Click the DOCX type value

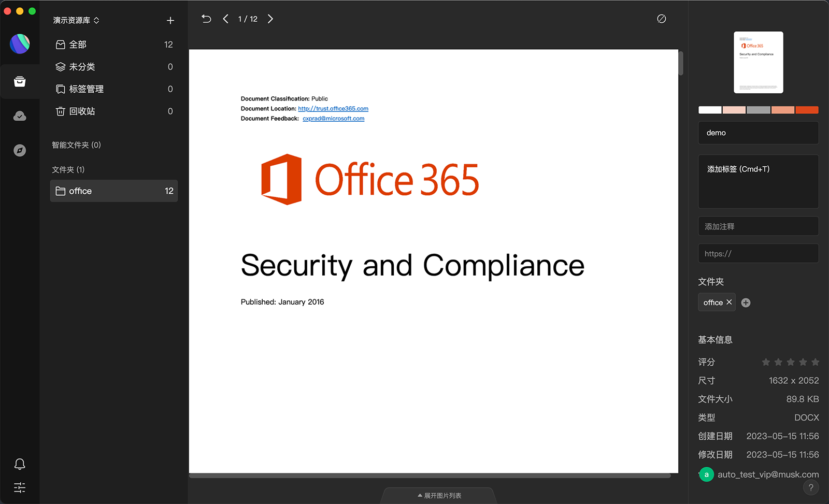(807, 417)
